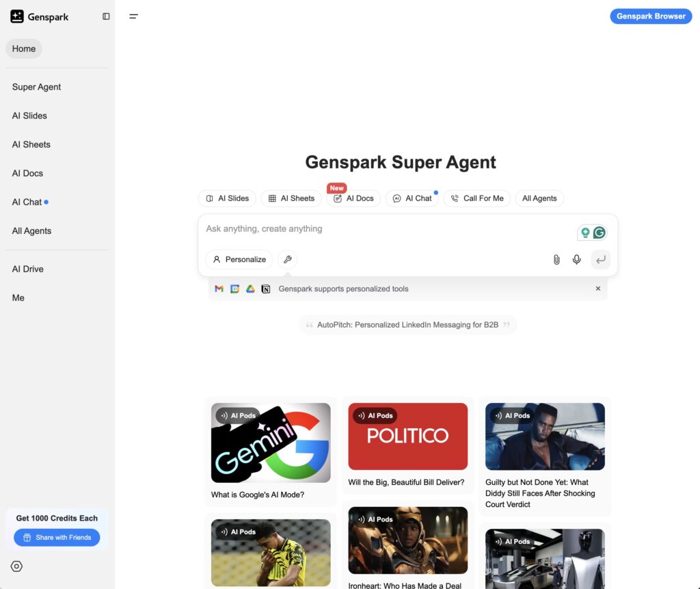The image size is (700, 589).
Task: Select the AI Chat chip
Action: [x=412, y=198]
